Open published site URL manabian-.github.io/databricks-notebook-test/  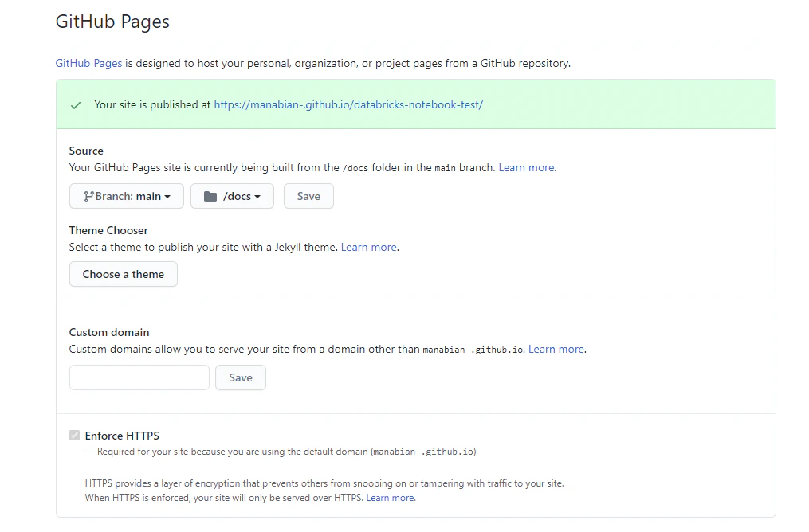(348, 104)
